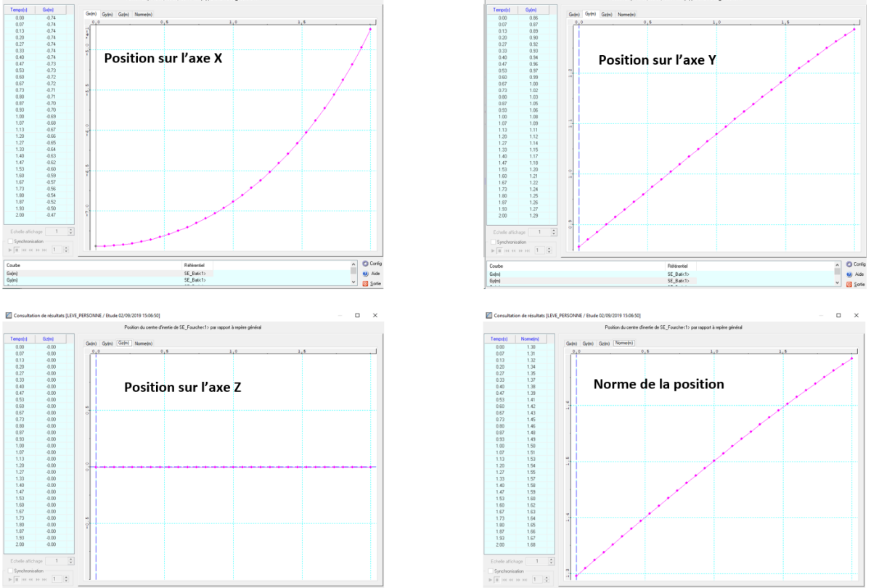Switch to Gz(m) tab in Norme window

tap(605, 343)
